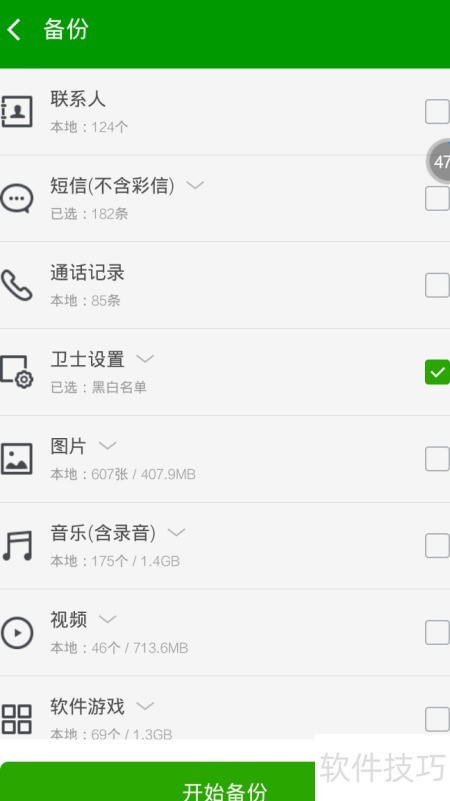This screenshot has width=450, height=801.
Task: Enable the 音乐(含录音) checkbox
Action: 437,546
